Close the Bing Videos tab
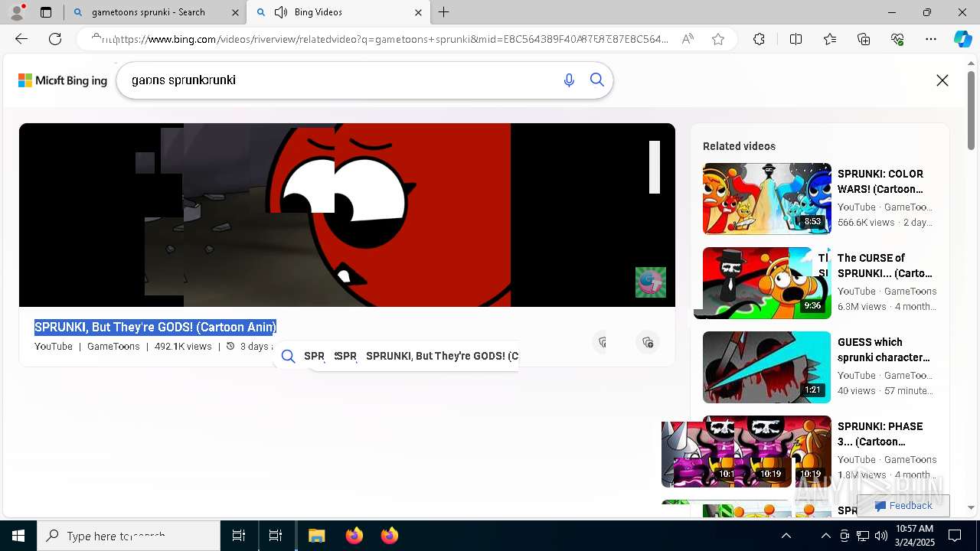 click(x=418, y=12)
